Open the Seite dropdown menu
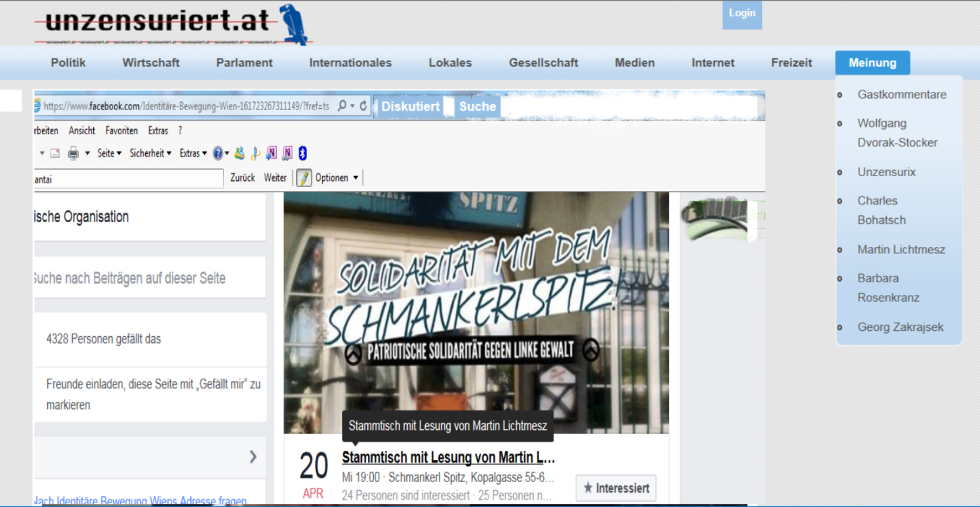Viewport: 980px width, 507px height. point(109,153)
